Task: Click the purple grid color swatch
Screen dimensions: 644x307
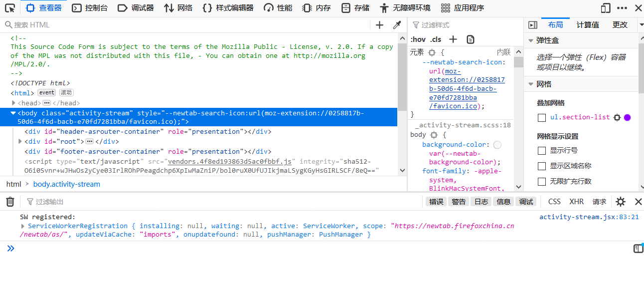Action: 628,117
